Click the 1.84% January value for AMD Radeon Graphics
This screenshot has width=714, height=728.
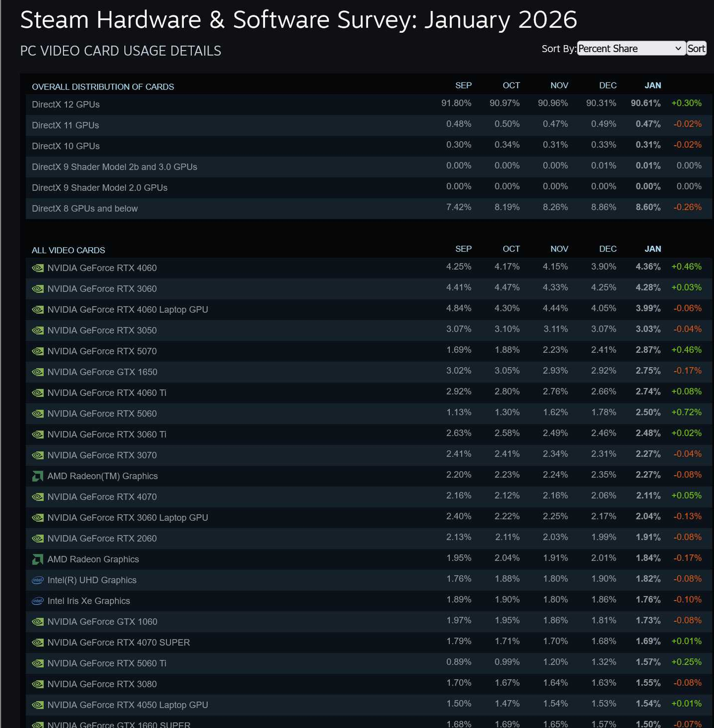tap(648, 558)
